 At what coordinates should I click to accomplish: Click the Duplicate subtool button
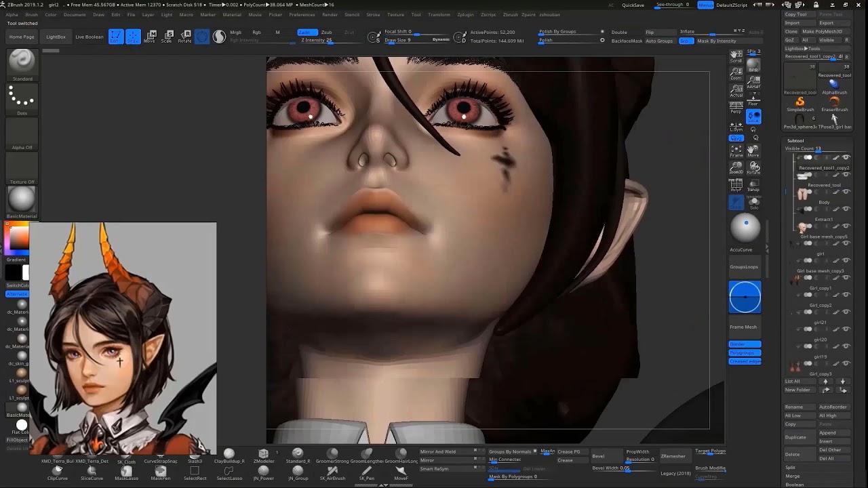click(x=800, y=437)
